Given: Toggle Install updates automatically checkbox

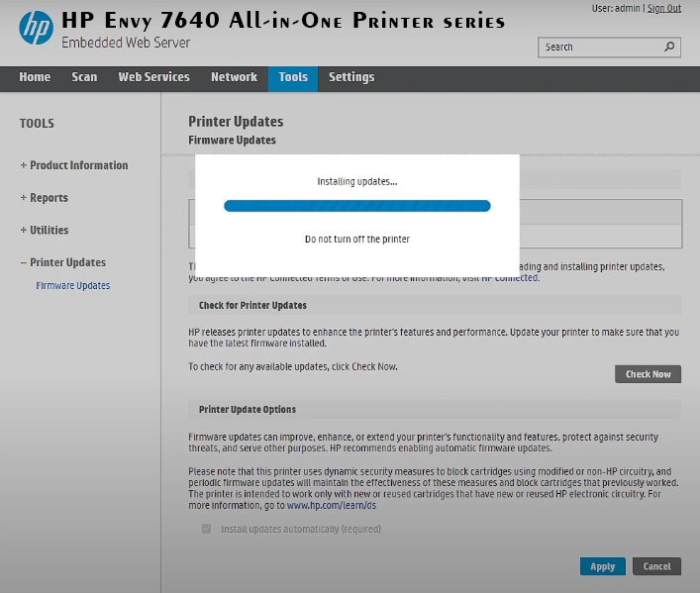Looking at the screenshot, I should pyautogui.click(x=206, y=529).
